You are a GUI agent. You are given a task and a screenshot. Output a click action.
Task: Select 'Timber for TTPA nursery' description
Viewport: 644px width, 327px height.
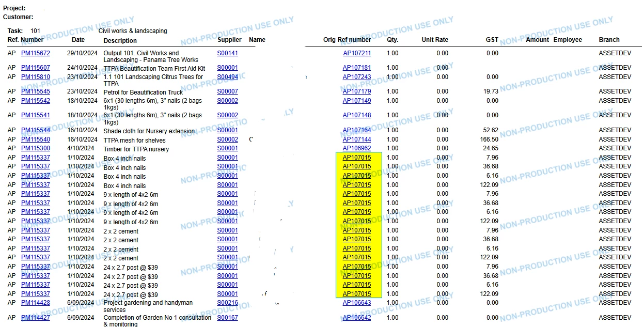point(136,149)
